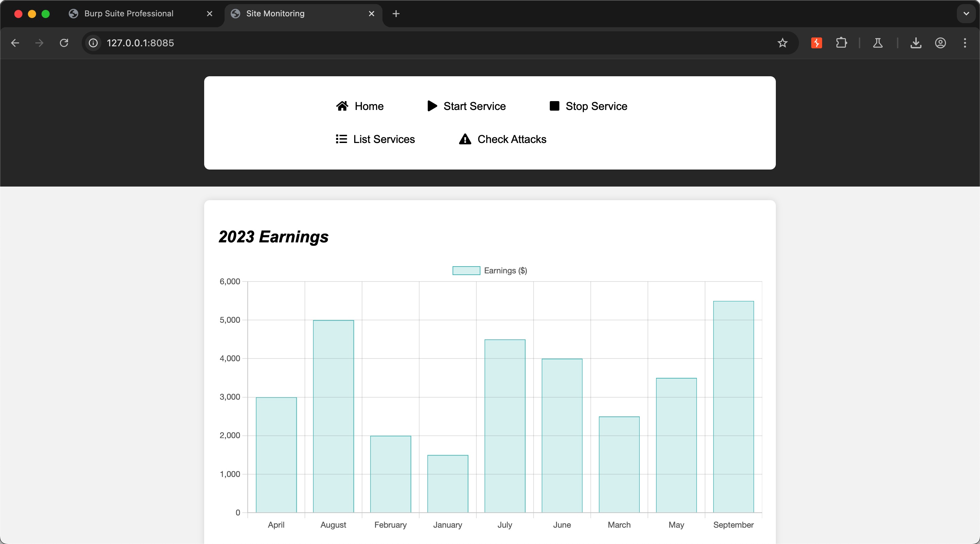Screen dimensions: 980x544
Task: Open the downloads tray icon
Action: [916, 43]
